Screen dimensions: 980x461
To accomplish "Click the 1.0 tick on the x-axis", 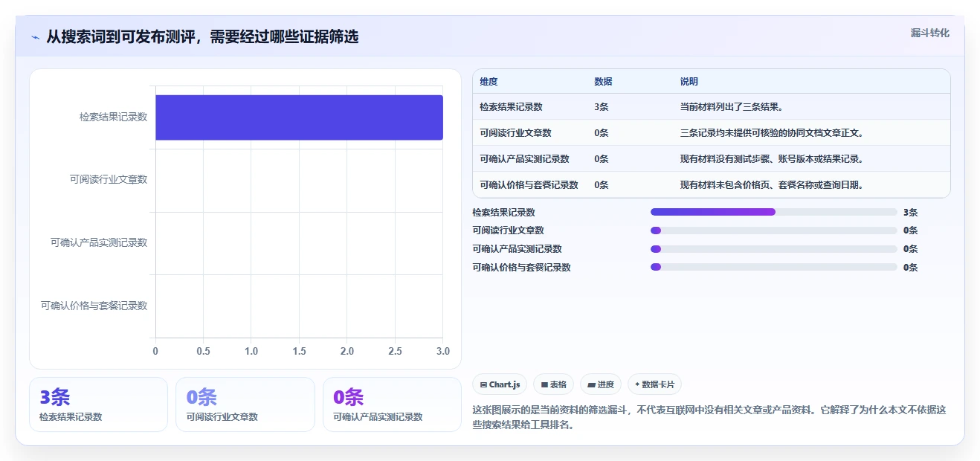I will pyautogui.click(x=251, y=351).
